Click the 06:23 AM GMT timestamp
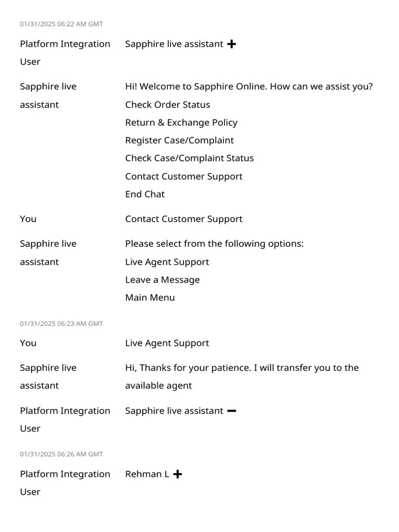The width and height of the screenshot is (399, 532). (x=61, y=324)
